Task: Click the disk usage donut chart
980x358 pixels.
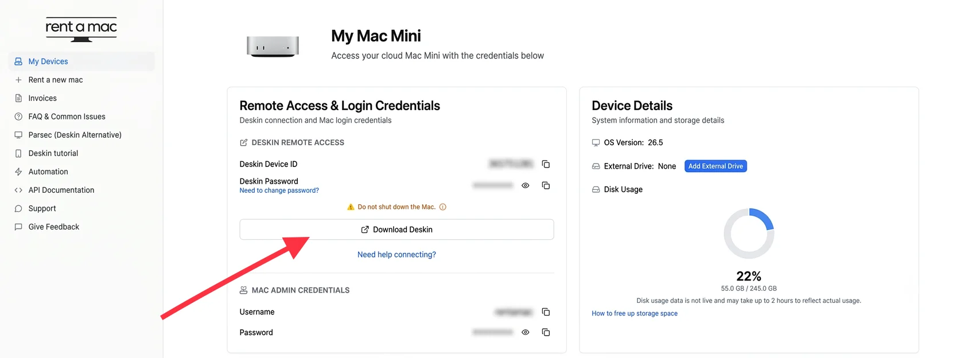Action: point(749,234)
